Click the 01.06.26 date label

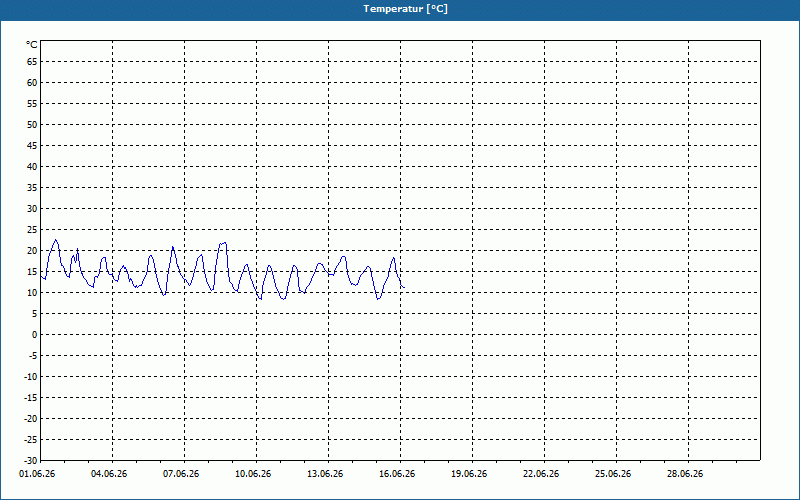37,474
